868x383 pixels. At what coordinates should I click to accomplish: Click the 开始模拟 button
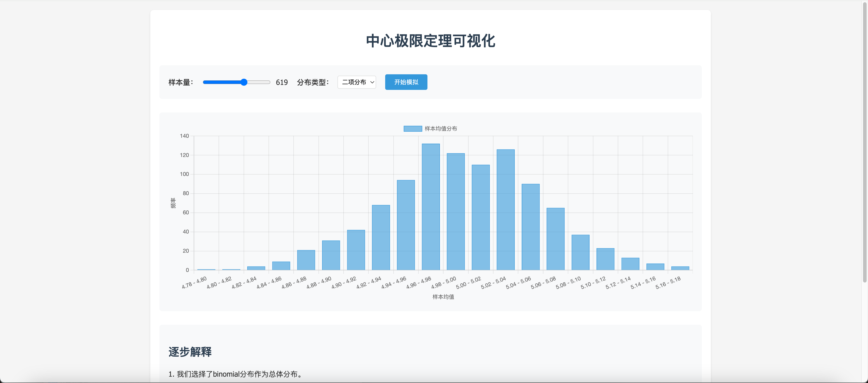(406, 82)
